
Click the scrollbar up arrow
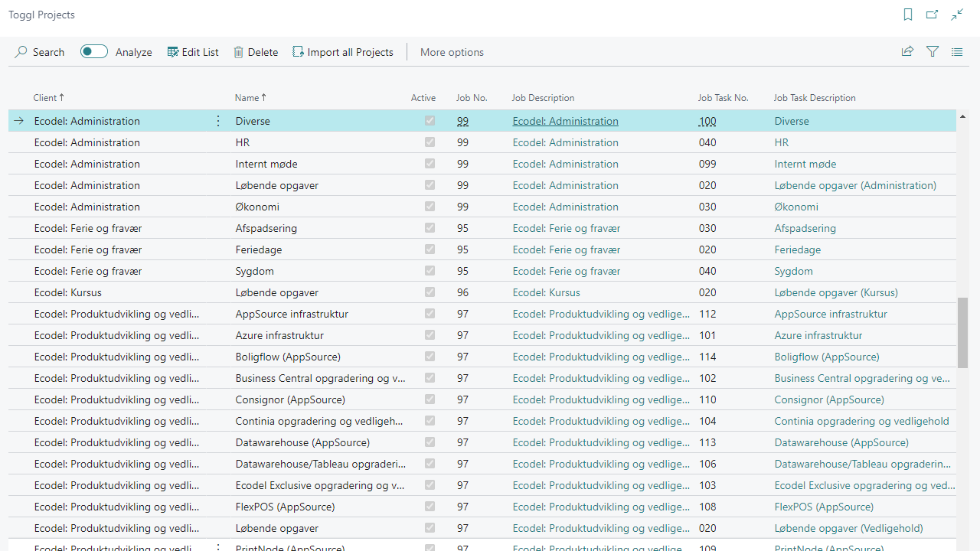pyautogui.click(x=962, y=116)
